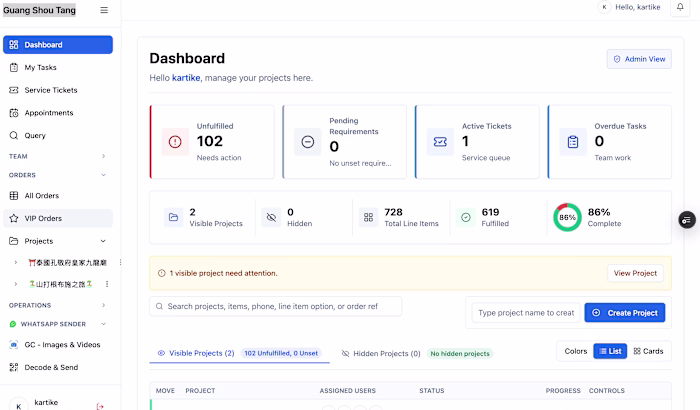Expand the 泰國孔敬府 project tree item
This screenshot has height=410, width=700.
tap(16, 263)
